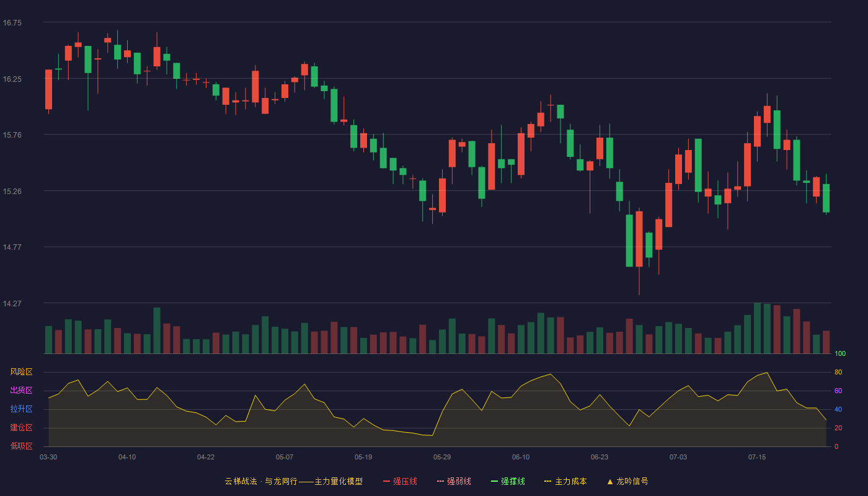Toggle the 强弱线 legend icon
Viewport: 868px width, 496px height.
(441, 481)
